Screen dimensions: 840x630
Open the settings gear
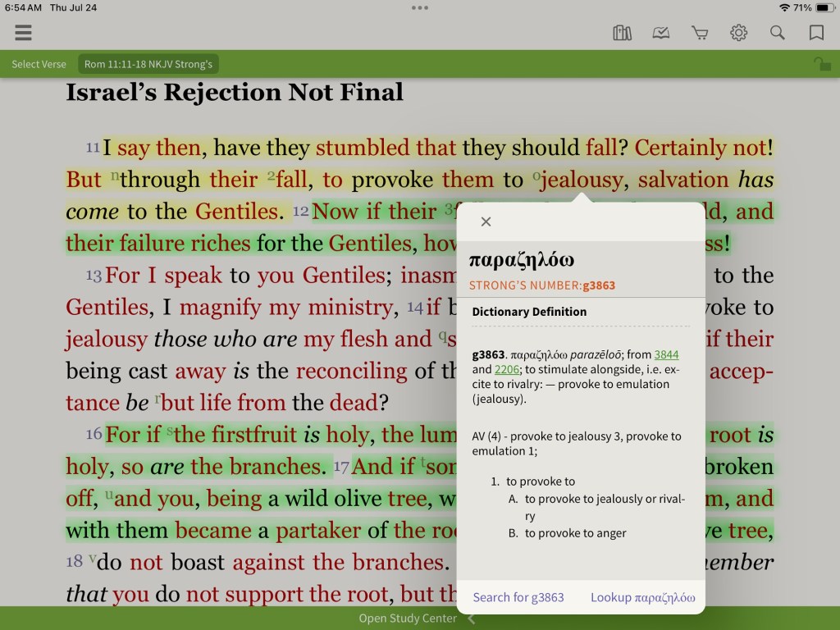[x=738, y=33]
